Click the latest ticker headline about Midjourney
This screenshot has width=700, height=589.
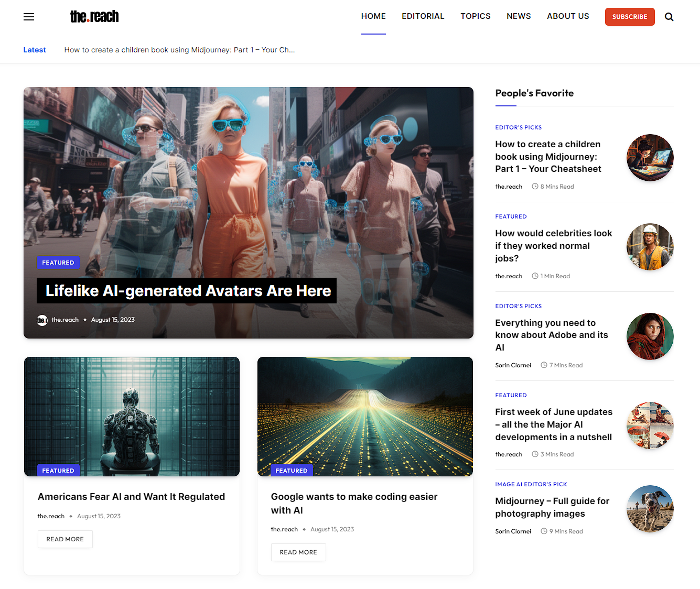point(179,50)
